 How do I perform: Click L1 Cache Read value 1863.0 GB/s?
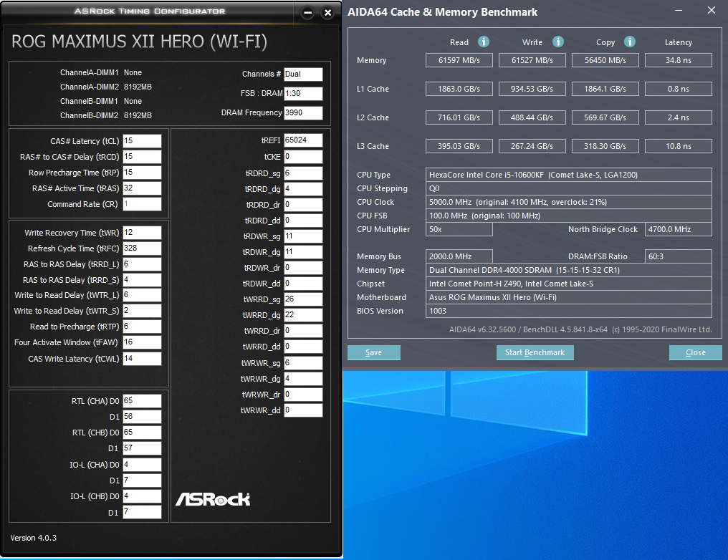point(459,89)
